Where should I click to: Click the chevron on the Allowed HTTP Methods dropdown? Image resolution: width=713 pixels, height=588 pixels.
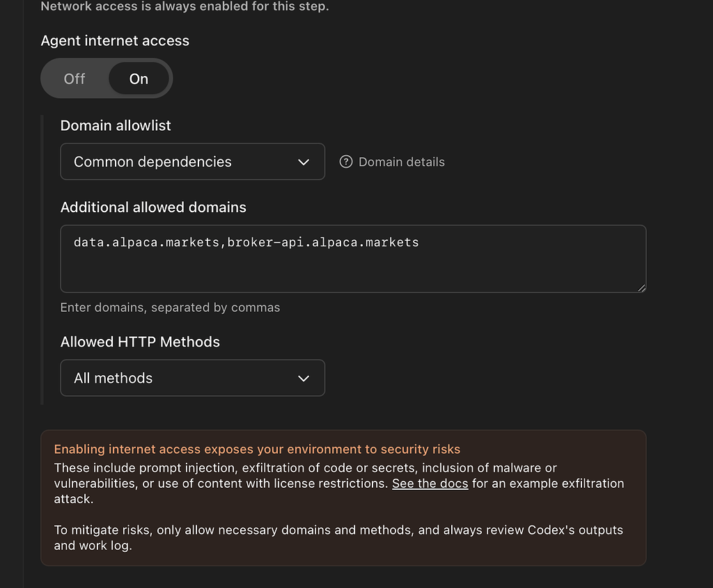pos(304,378)
